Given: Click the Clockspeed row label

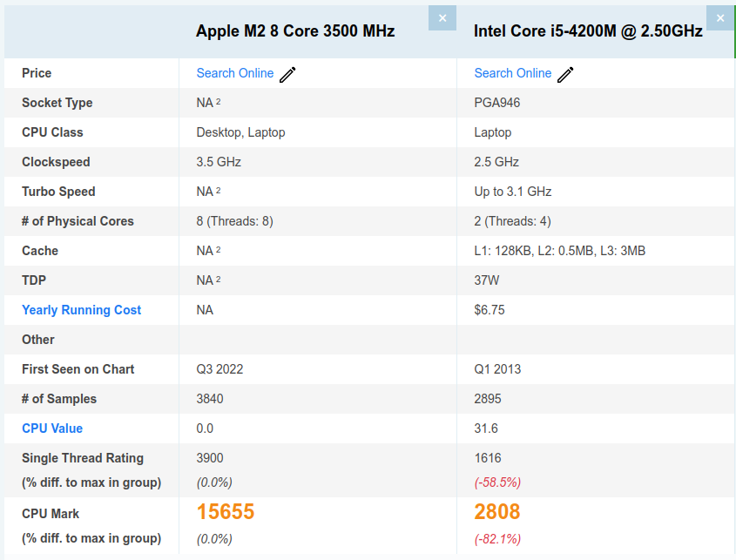Looking at the screenshot, I should pyautogui.click(x=56, y=162).
